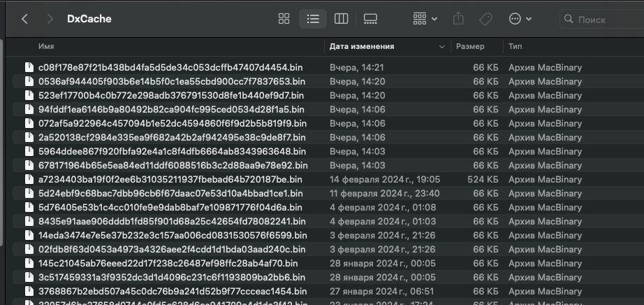Click document icon of 145c2104…af70.bin

[29, 264]
